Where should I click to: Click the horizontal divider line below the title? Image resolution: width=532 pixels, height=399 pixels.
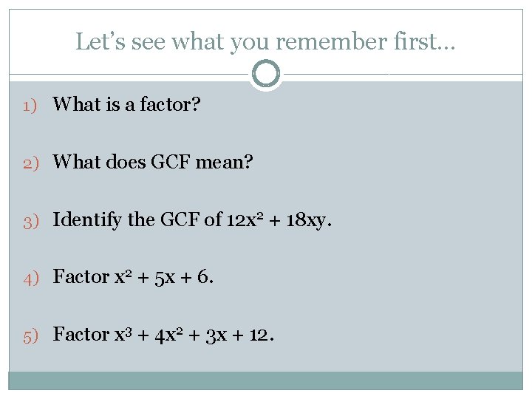(129, 74)
